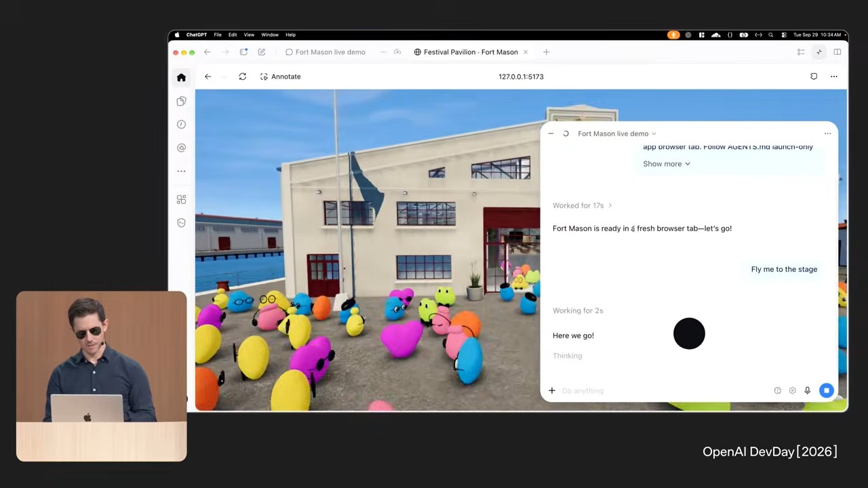Go back in the embedded browser toolbar

coord(208,77)
